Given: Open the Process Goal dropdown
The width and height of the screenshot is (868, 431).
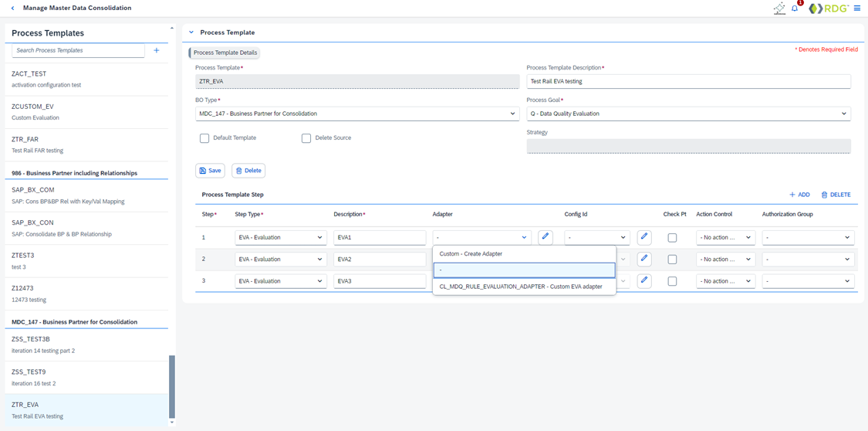Looking at the screenshot, I should coord(688,114).
